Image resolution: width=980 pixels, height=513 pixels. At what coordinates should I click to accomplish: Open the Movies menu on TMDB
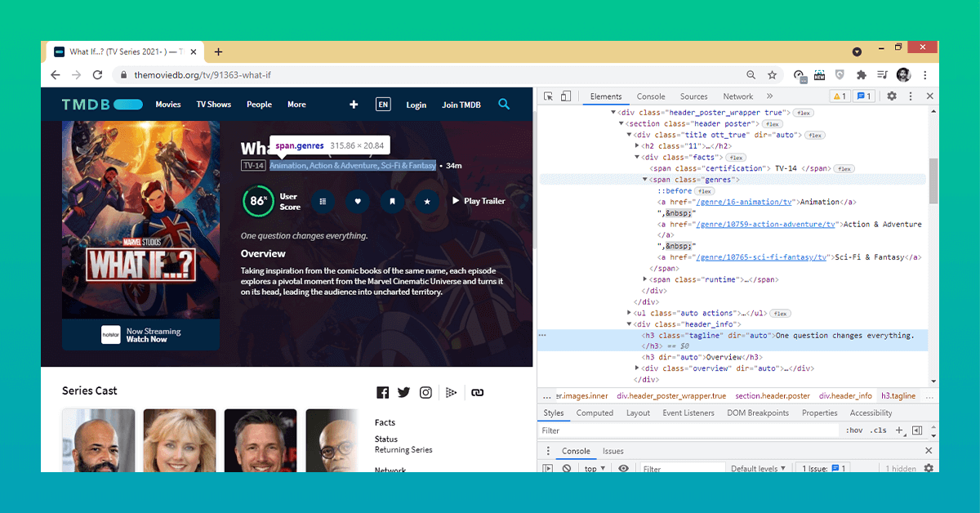168,105
